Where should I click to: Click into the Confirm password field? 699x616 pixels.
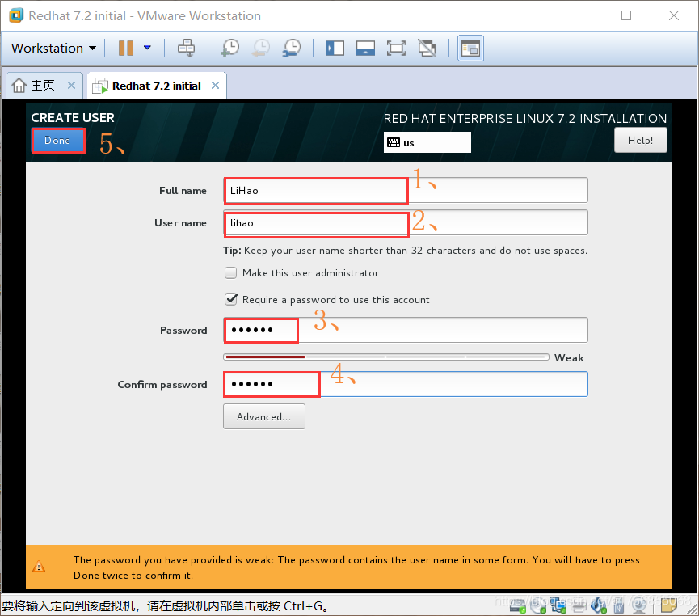point(405,384)
